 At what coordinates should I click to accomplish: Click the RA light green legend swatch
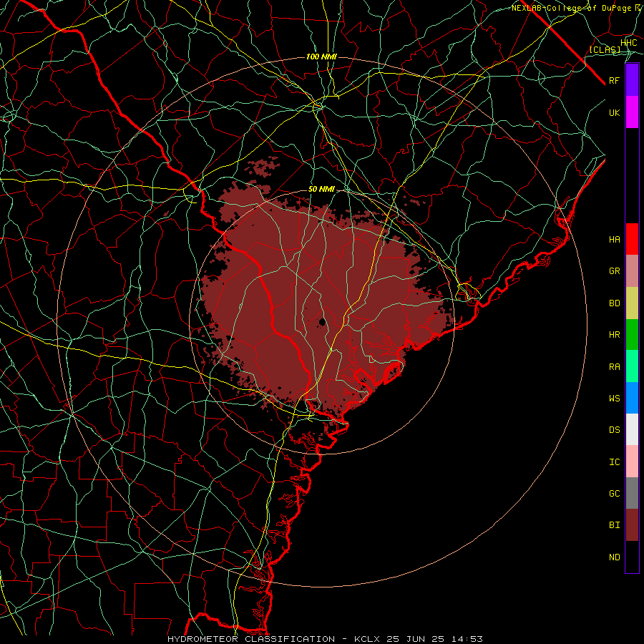click(632, 366)
